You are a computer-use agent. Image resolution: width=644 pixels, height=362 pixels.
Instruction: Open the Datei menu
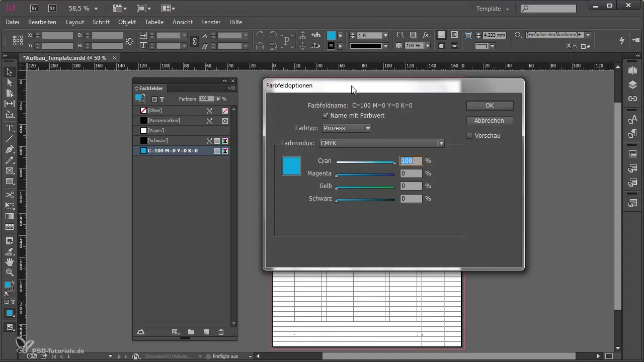point(12,22)
